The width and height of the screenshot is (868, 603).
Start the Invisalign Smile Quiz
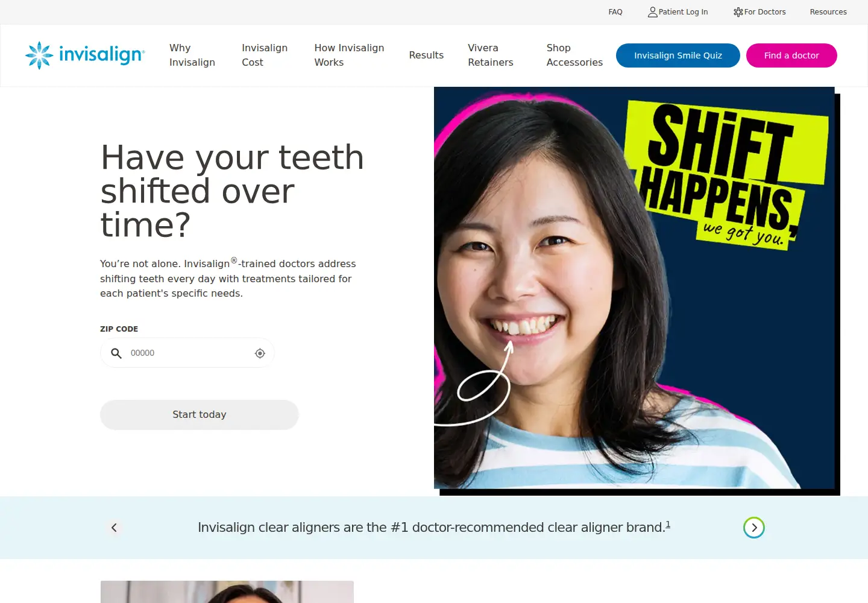(x=678, y=55)
